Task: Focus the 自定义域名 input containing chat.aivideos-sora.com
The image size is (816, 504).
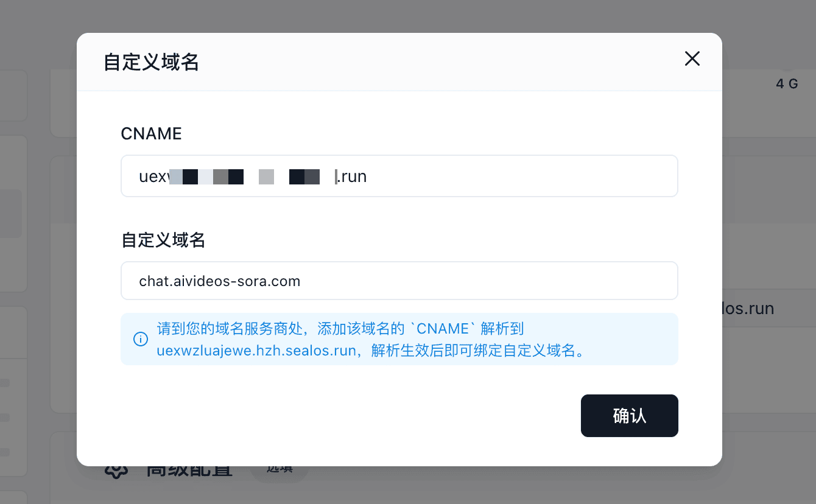Action: pyautogui.click(x=399, y=281)
